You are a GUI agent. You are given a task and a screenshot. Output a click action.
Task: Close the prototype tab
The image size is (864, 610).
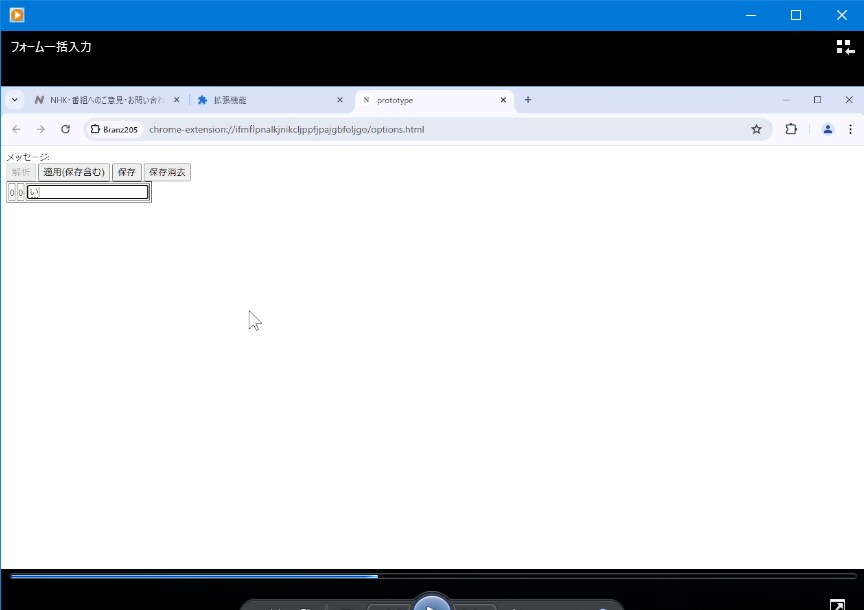503,100
